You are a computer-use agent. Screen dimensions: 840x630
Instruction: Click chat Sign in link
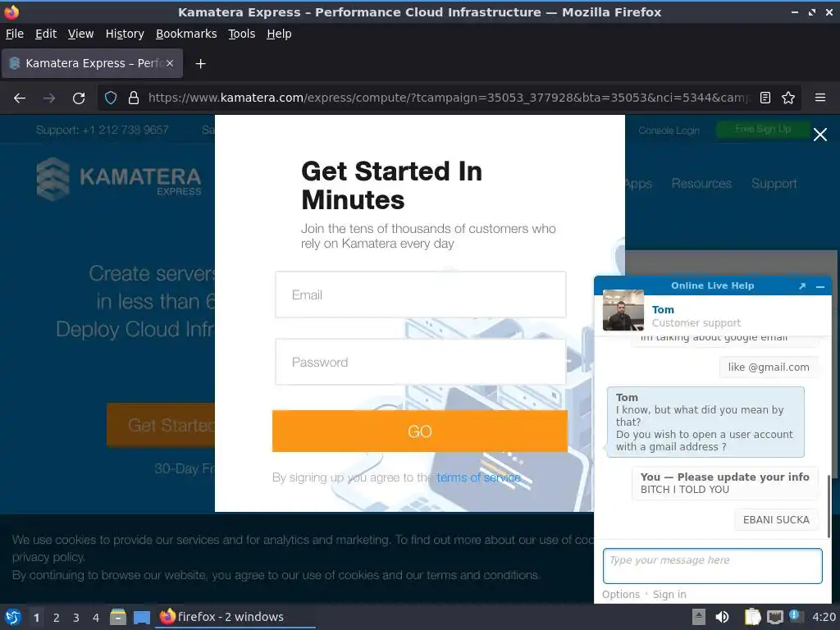(x=669, y=595)
